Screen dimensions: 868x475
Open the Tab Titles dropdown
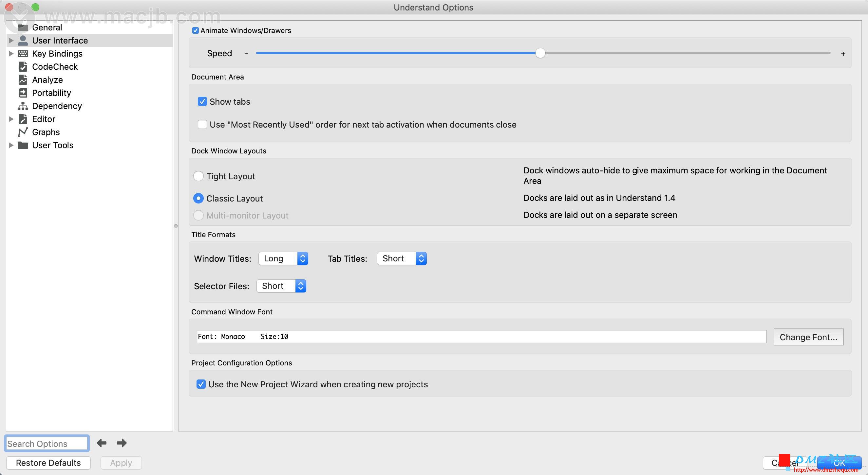[x=402, y=258]
